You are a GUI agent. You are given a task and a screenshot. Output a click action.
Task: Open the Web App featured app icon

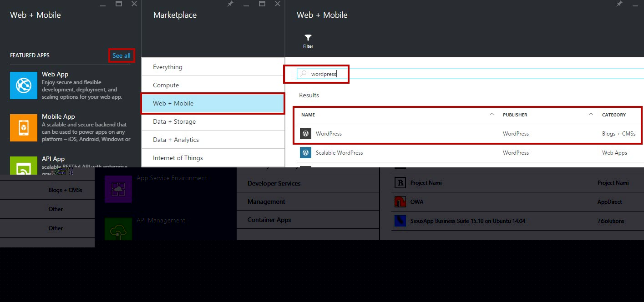(24, 86)
